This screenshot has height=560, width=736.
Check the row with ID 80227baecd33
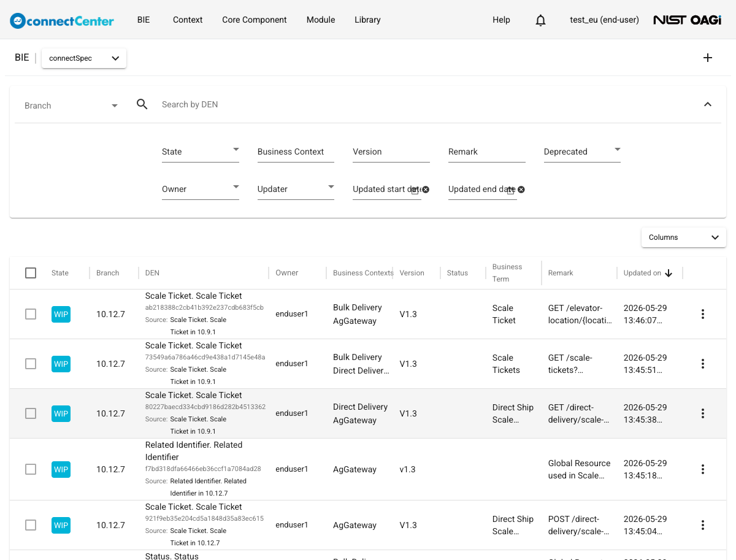[x=31, y=413]
